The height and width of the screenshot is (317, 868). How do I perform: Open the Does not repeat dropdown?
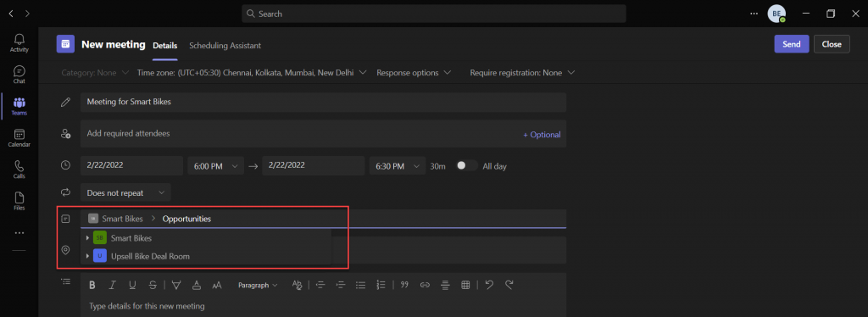pos(125,192)
